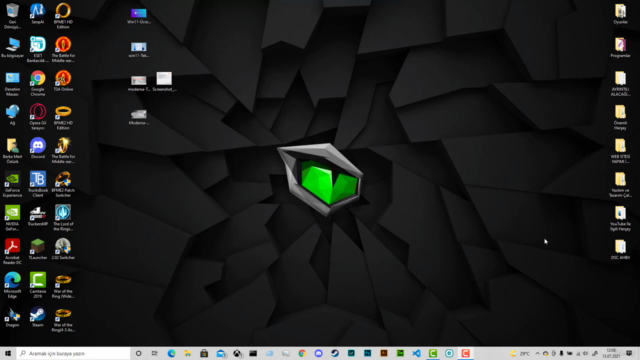Expand the hidden system tray icons chevron
640x360 pixels.
pyautogui.click(x=537, y=353)
